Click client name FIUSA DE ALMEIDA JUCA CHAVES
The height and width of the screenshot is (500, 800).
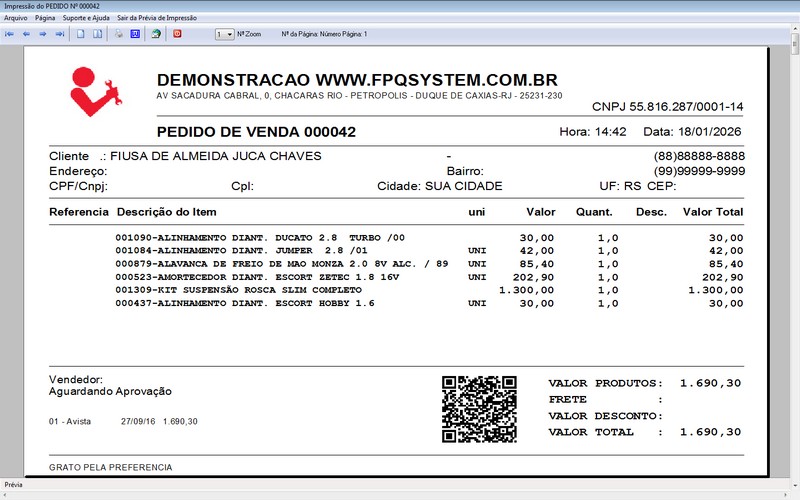(x=216, y=156)
